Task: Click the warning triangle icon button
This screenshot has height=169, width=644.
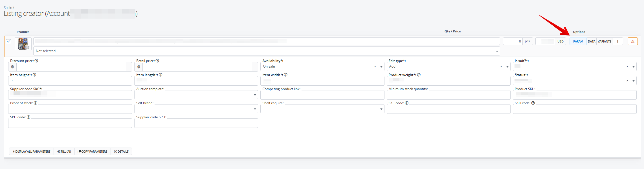Action: coord(632,41)
